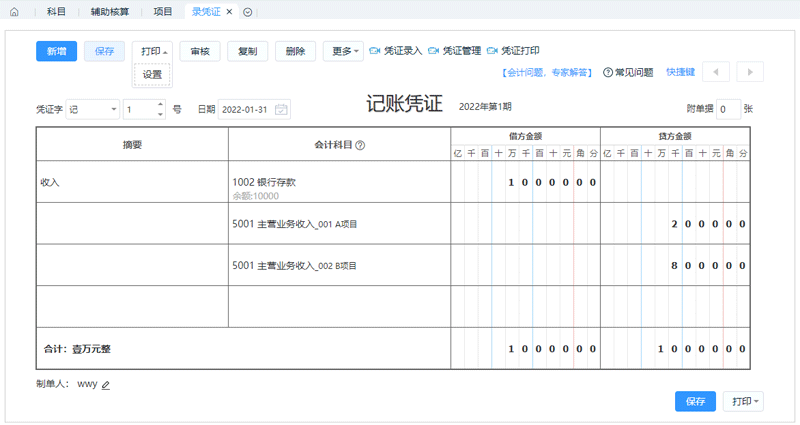This screenshot has width=800, height=425.
Task: Click the 借方金额 column header
Action: (x=526, y=136)
